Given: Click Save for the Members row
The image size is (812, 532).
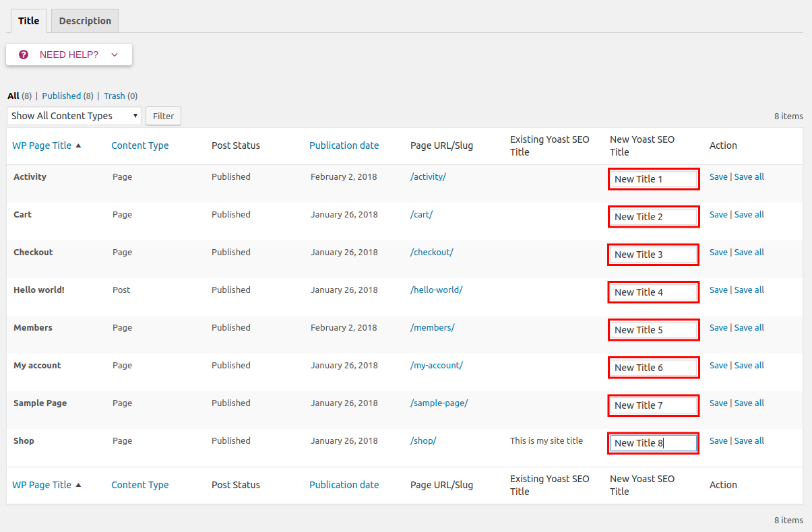Looking at the screenshot, I should (x=718, y=328).
